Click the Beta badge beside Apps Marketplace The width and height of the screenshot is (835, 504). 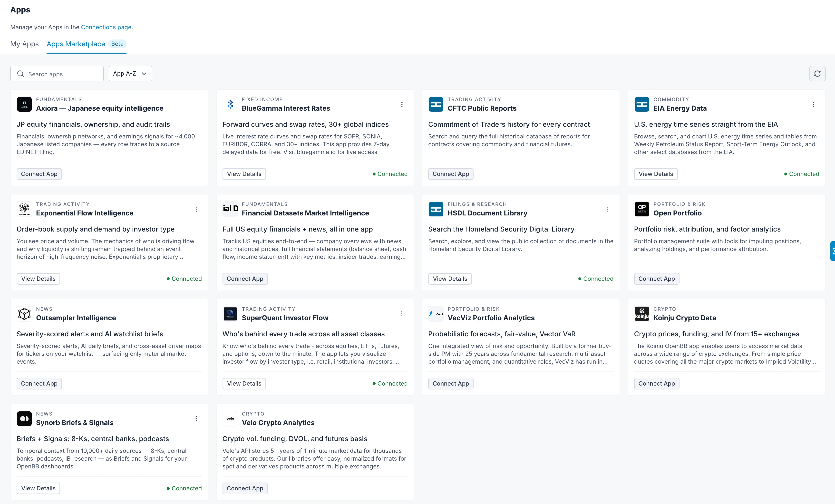coord(117,44)
